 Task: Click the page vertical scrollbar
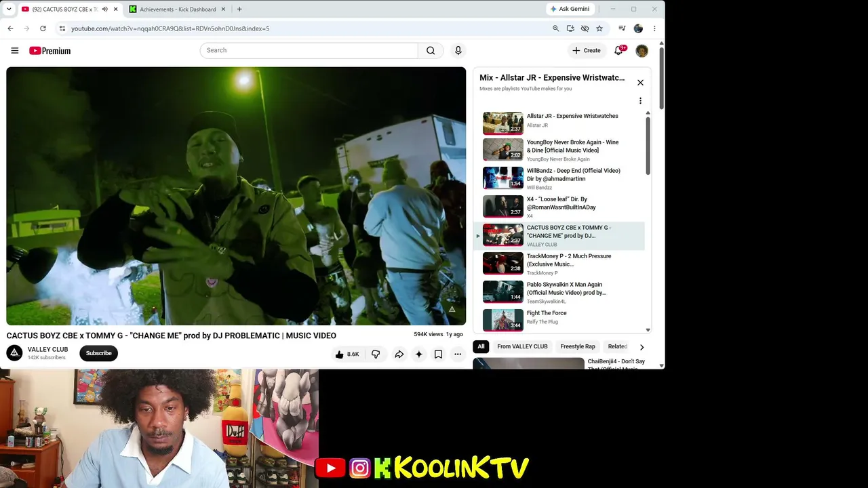click(x=661, y=78)
